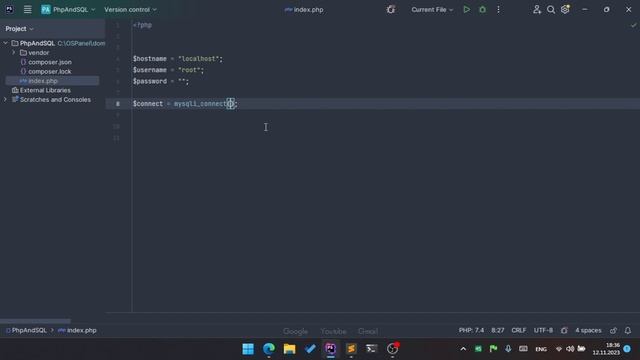
Task: Click the microphone tray icon
Action: (508, 349)
